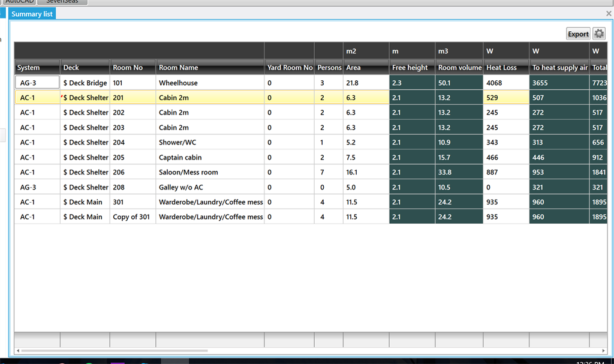Select the Captain cabin row name

pyautogui.click(x=210, y=157)
